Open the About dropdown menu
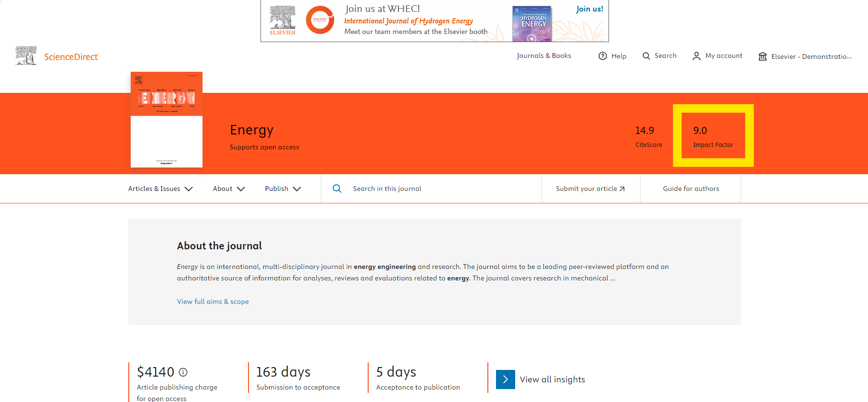Viewport: 868px width, 402px height. click(x=228, y=189)
